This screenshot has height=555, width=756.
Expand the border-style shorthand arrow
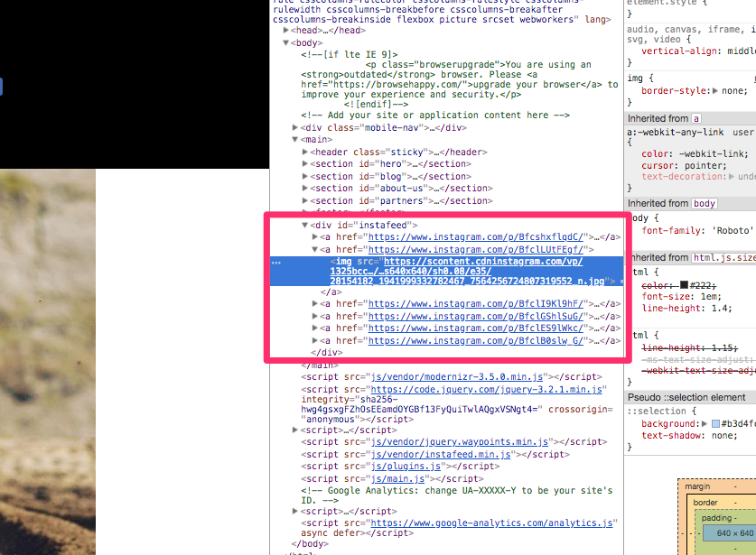(715, 90)
